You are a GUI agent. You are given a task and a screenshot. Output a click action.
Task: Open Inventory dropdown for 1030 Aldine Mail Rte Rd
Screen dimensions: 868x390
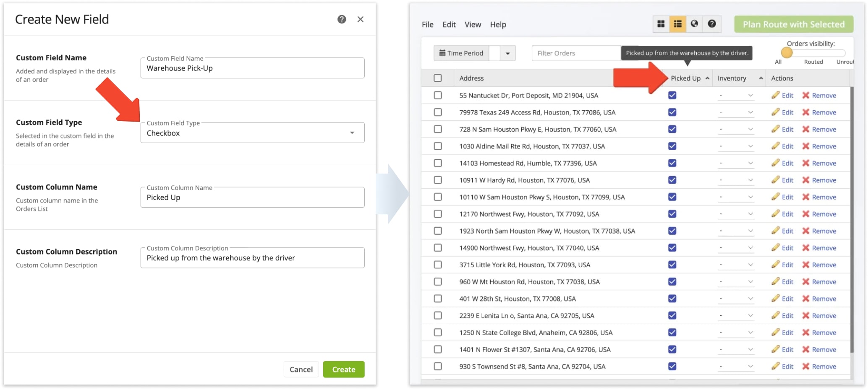coord(736,146)
